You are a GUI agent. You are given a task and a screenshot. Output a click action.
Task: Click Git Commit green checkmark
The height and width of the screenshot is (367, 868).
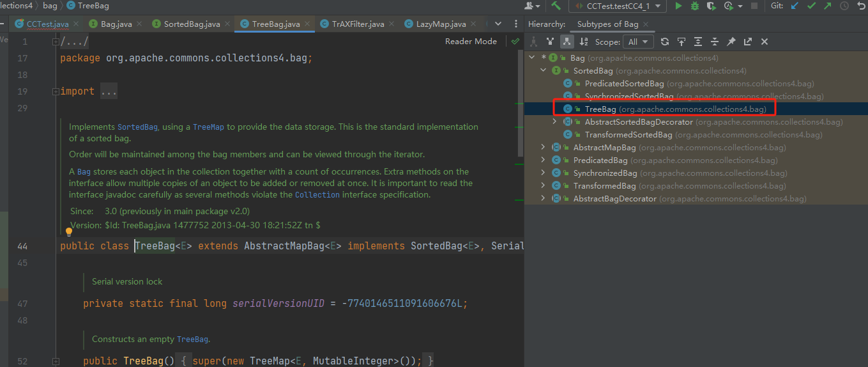click(x=812, y=6)
